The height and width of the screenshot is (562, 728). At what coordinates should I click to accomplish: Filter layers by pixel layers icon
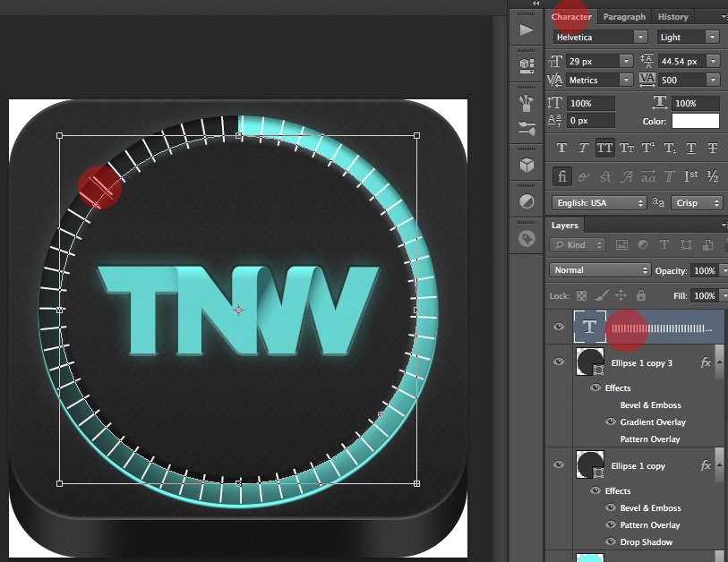(621, 244)
